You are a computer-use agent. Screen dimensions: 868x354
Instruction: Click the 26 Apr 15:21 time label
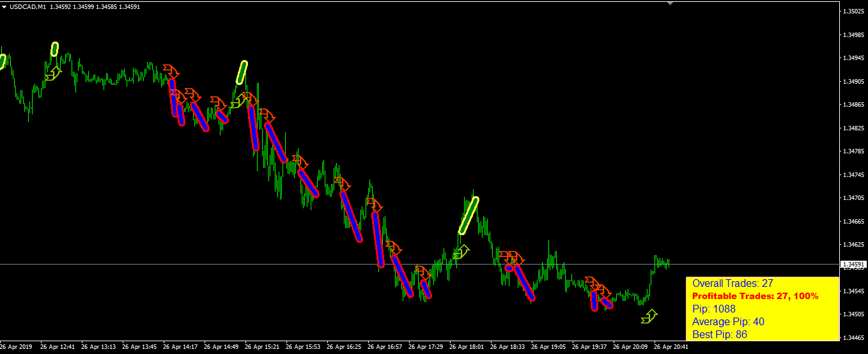point(262,348)
